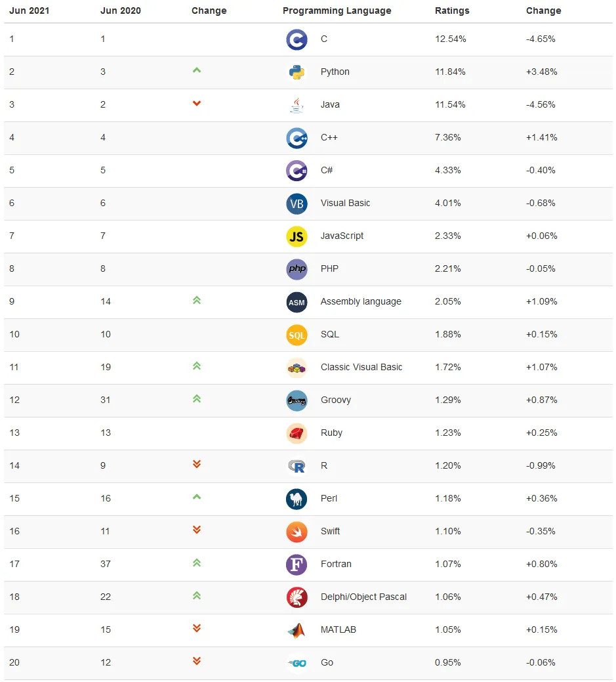Screen dimensions: 616x682
Task: Click the SQL orange icon
Action: click(297, 335)
